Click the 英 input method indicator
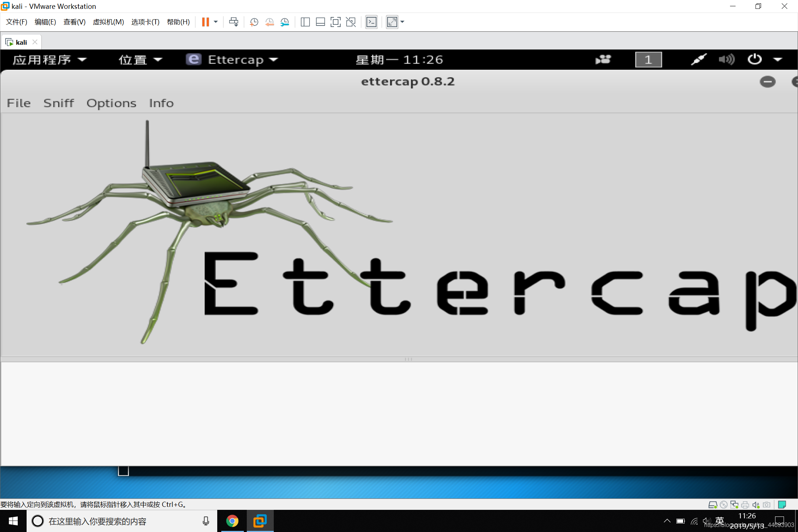Viewport: 798px width, 532px height. point(720,521)
